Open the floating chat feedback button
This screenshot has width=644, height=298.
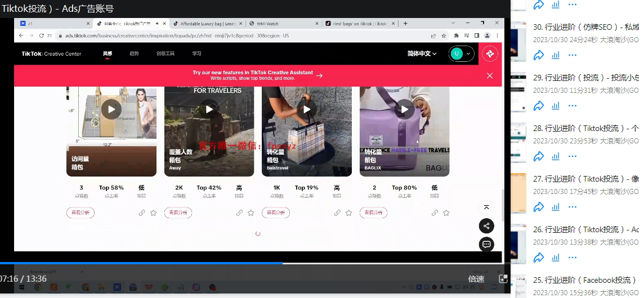486,244
